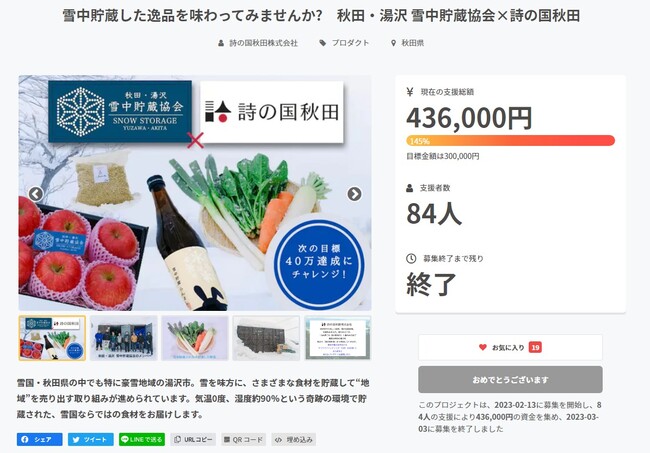Click the おめでとうございます button
Screen dimensions: 650x453
510,380
